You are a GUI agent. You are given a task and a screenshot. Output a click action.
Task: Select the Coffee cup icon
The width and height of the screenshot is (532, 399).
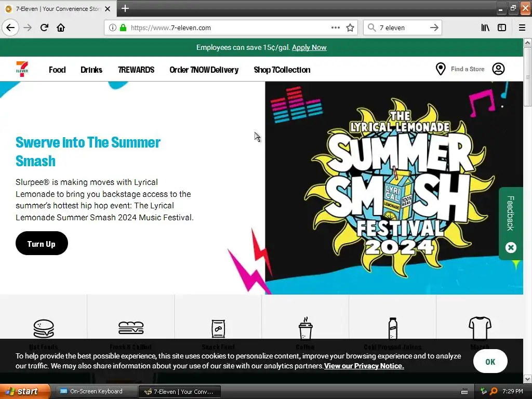click(x=305, y=328)
